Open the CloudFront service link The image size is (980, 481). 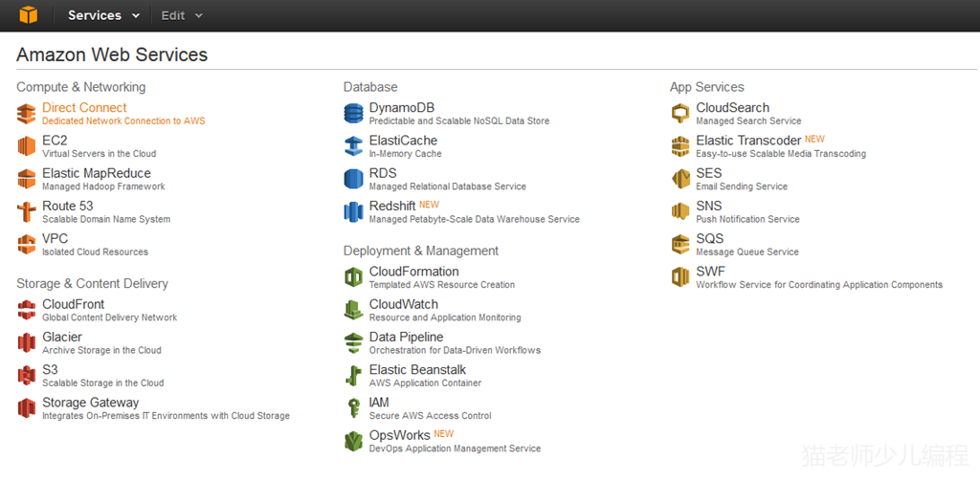(x=73, y=304)
